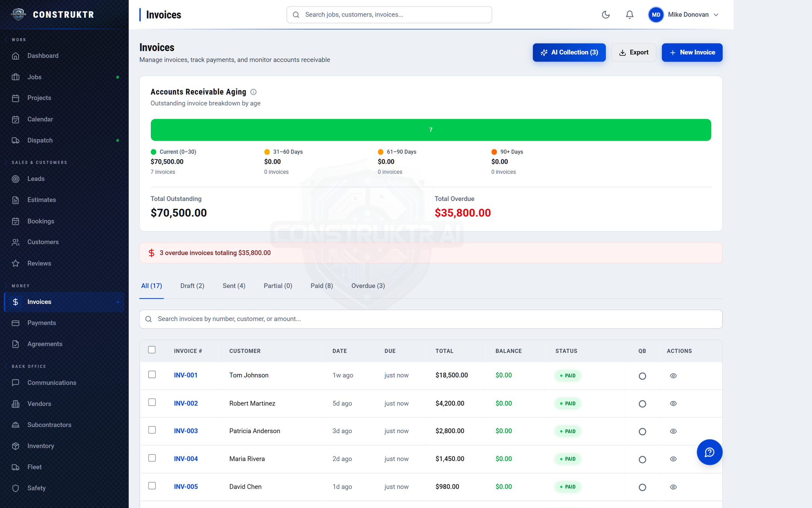
Task: Click the green Current aging bar
Action: (431, 130)
